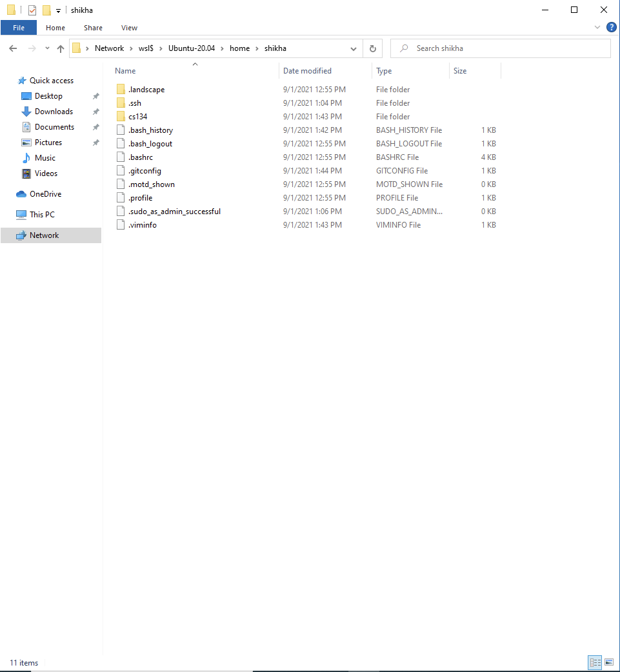Select the .profile file icon
This screenshot has width=620, height=672.
(121, 198)
